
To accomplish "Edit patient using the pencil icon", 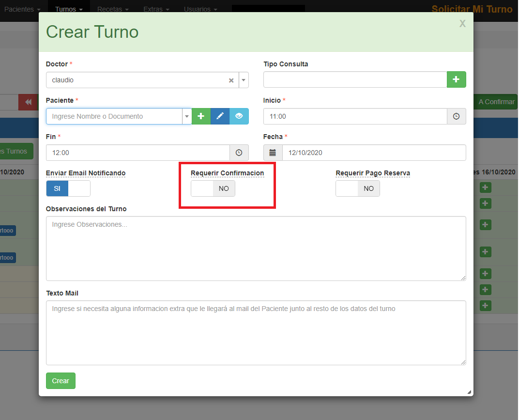I will (x=220, y=116).
